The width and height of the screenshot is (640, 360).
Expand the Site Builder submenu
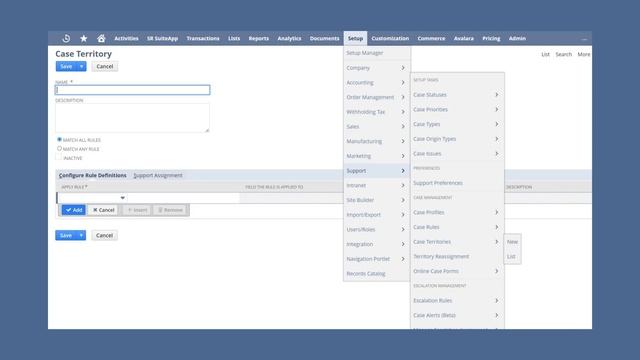376,200
